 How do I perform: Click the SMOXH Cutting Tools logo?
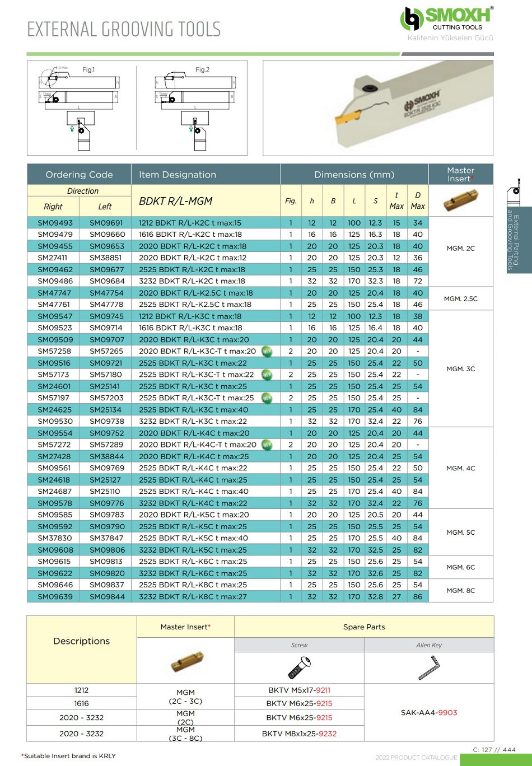click(x=447, y=20)
